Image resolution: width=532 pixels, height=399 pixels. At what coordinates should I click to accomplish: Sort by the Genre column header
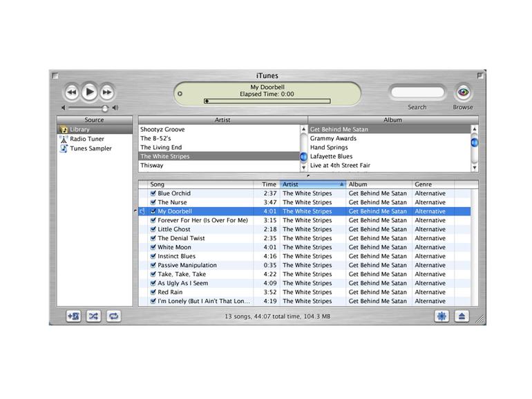(433, 184)
